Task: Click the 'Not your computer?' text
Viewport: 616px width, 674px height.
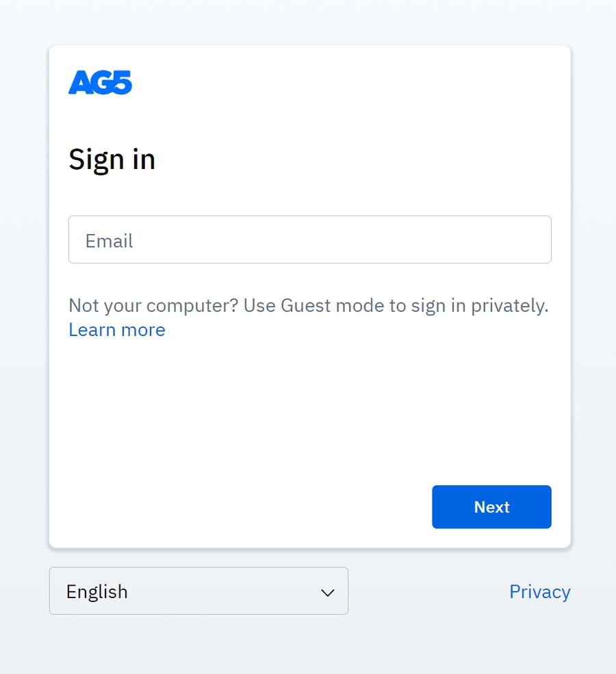Action: point(153,305)
